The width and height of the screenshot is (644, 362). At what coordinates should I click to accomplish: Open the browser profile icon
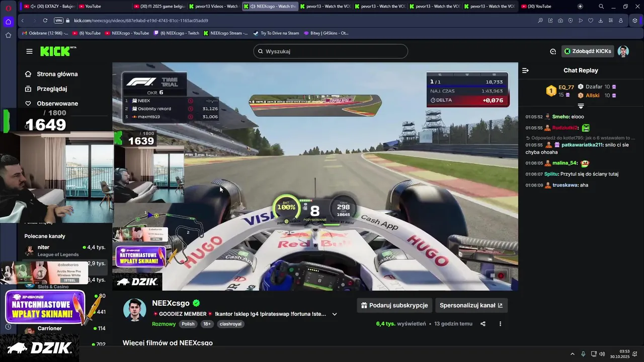coord(621,21)
